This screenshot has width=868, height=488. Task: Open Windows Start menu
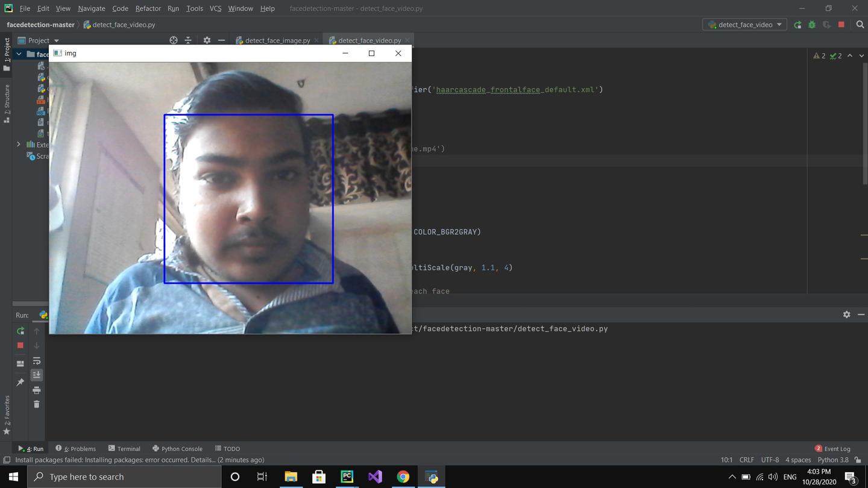point(13,477)
